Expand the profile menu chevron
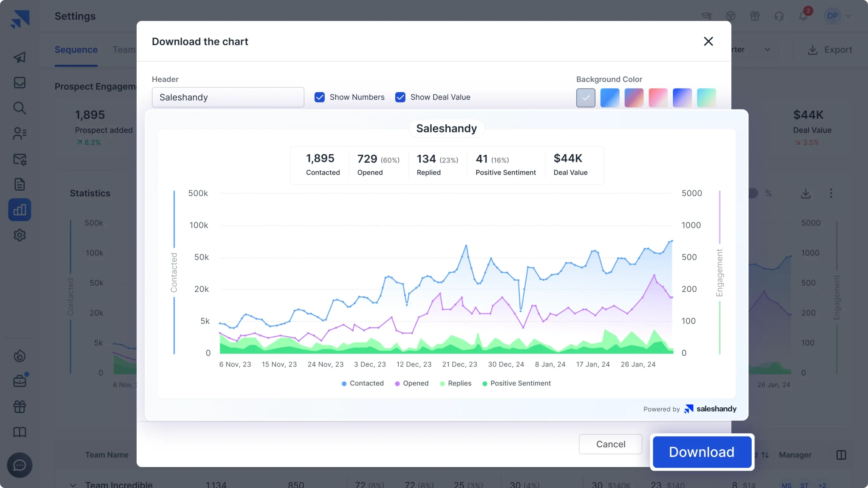 (848, 16)
